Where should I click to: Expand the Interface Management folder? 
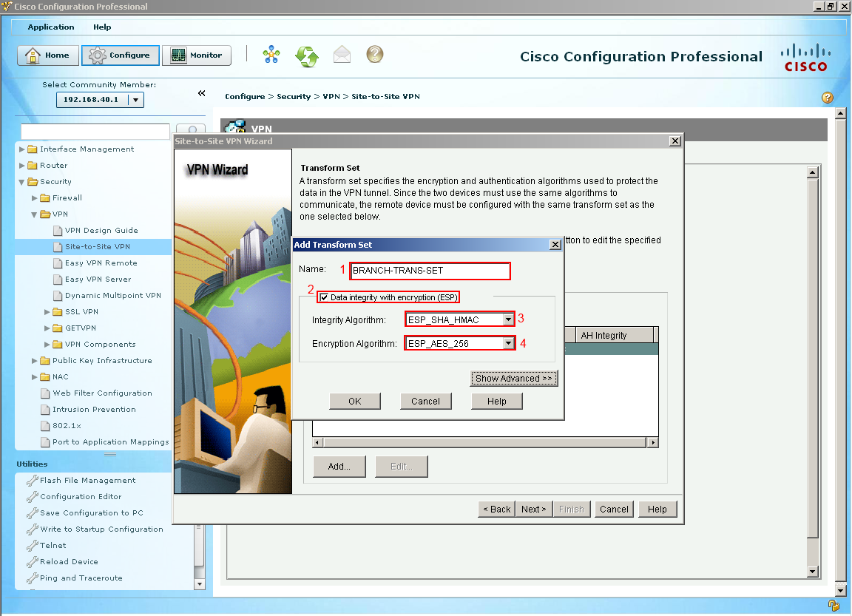[x=22, y=149]
